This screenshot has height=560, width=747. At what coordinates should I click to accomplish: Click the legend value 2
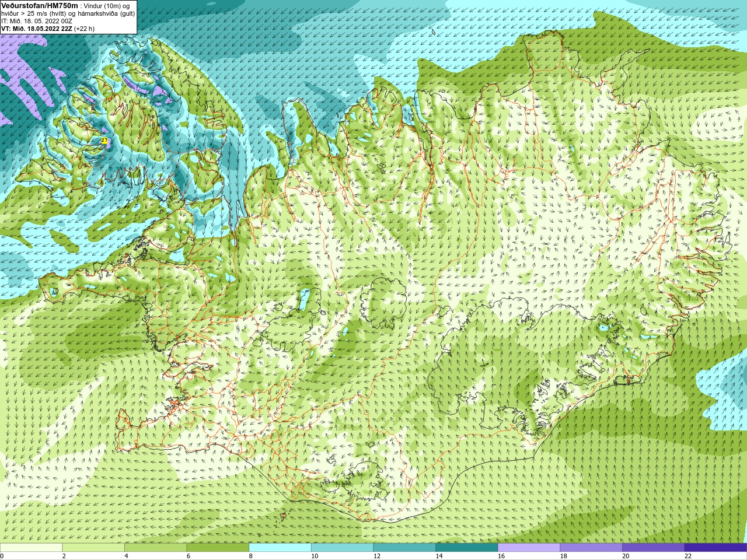pyautogui.click(x=64, y=556)
